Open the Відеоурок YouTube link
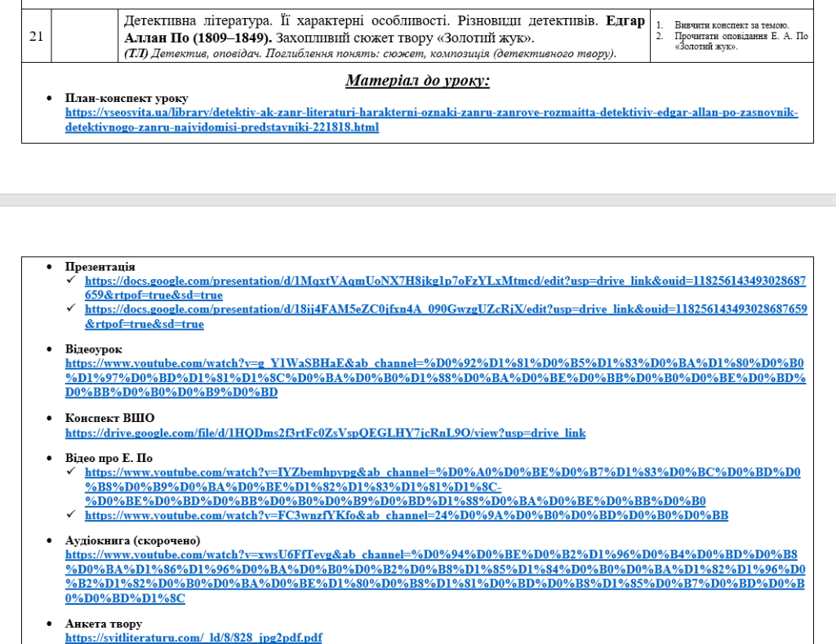Image resolution: width=836 pixels, height=644 pixels. (434, 363)
